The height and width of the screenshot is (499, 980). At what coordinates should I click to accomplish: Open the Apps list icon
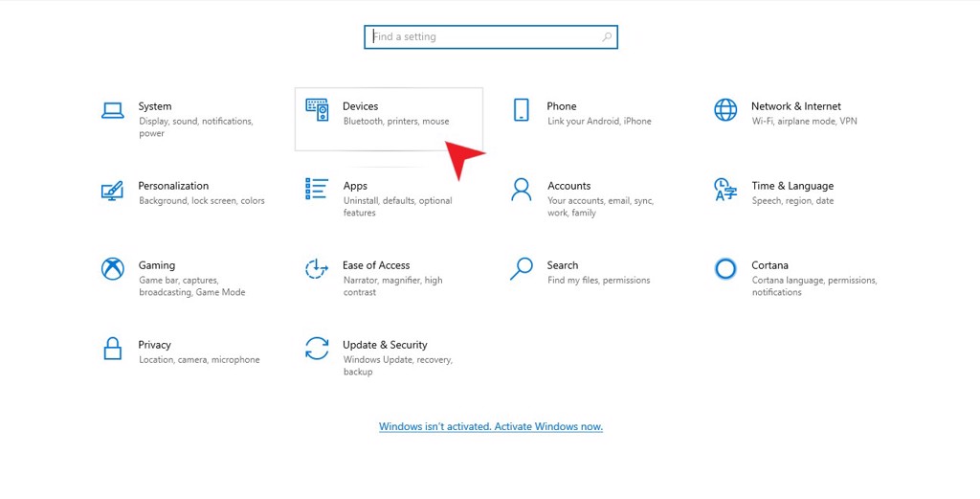pyautogui.click(x=317, y=189)
